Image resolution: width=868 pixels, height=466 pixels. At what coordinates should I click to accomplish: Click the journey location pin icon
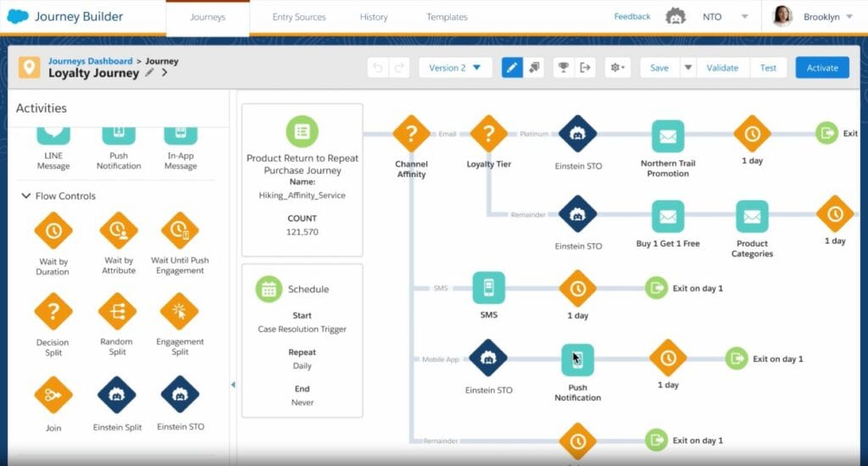pyautogui.click(x=29, y=68)
